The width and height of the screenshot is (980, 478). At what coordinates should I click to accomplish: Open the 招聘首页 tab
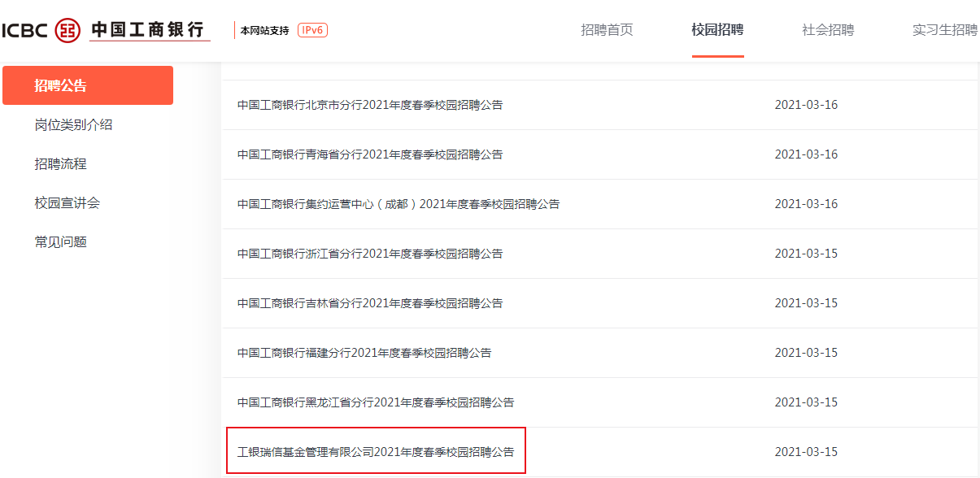[x=607, y=30]
